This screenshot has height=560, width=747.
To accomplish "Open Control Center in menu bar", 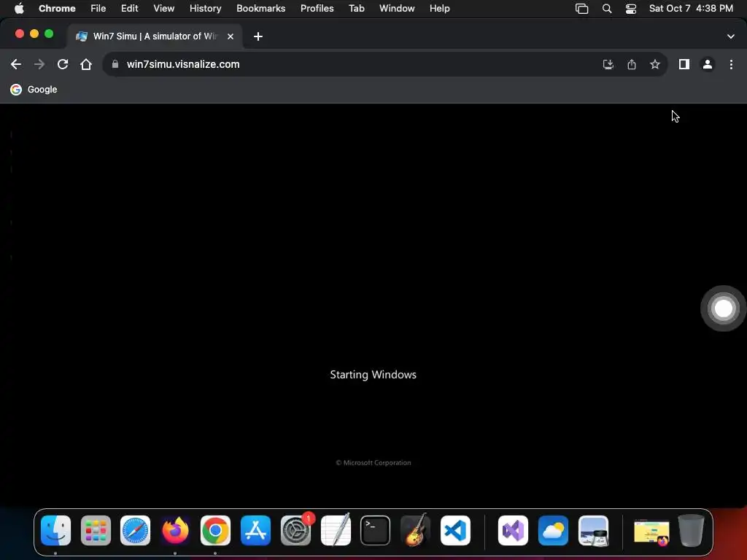I will pos(631,9).
